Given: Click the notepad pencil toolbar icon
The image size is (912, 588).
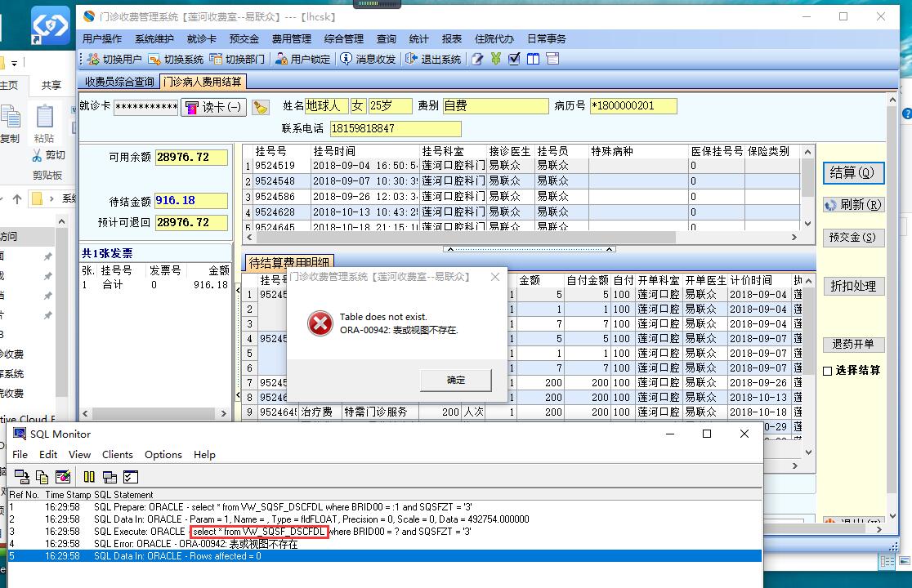Looking at the screenshot, I should pyautogui.click(x=477, y=59).
